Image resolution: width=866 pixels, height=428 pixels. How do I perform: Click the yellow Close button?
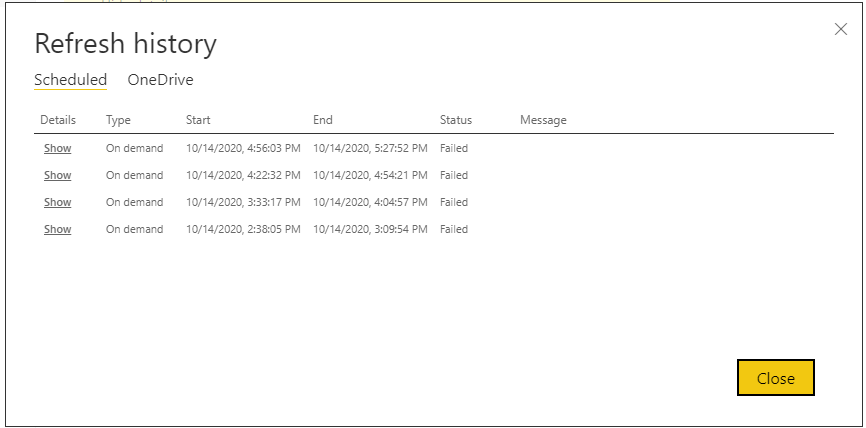click(x=775, y=378)
